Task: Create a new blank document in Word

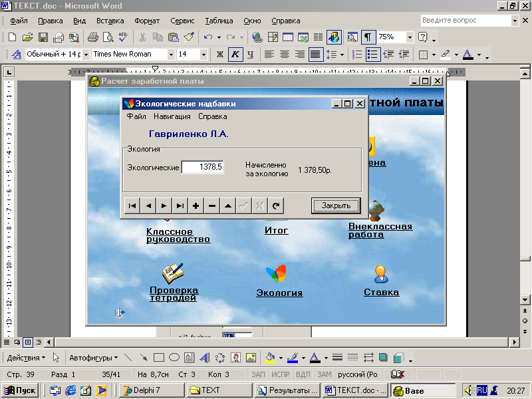Action: tap(12, 37)
